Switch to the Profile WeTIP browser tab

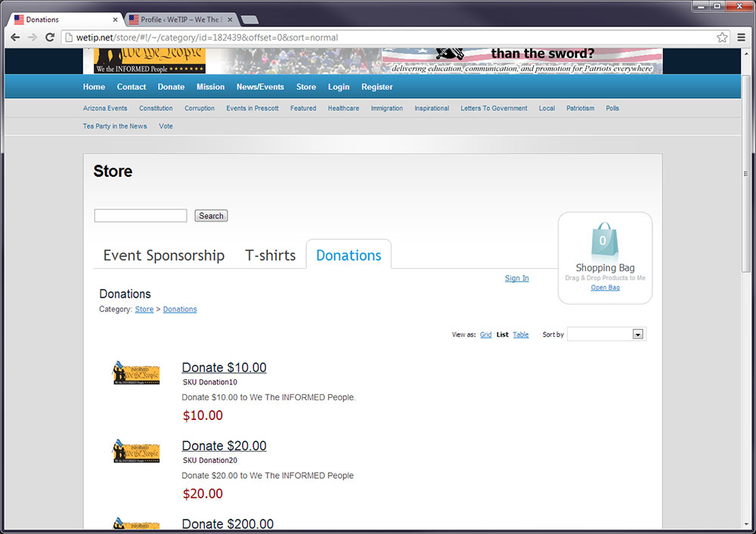tap(181, 20)
